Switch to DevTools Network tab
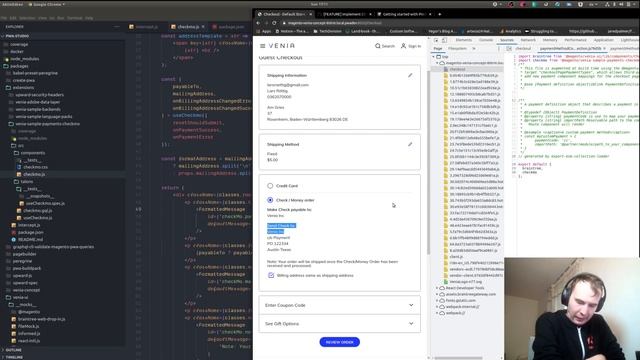This screenshot has width=640, height=360. pyautogui.click(x=528, y=40)
